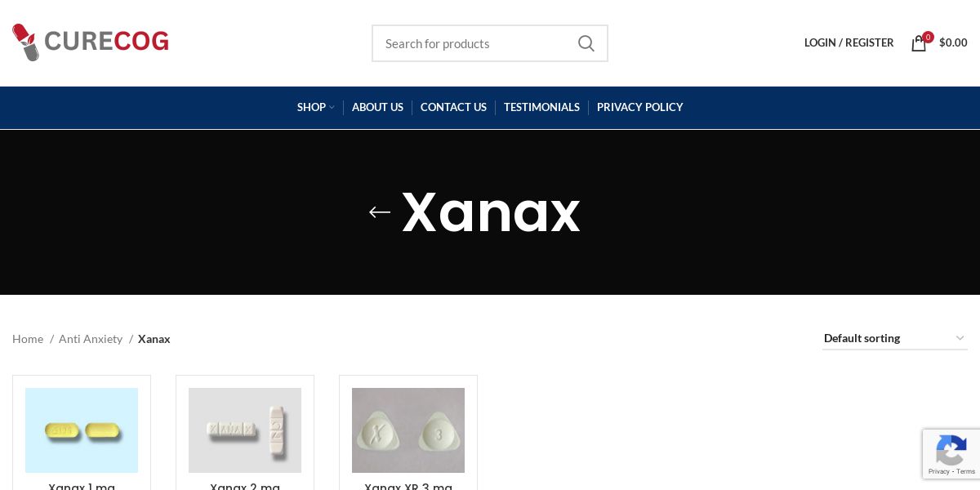Click the sorting dropdown arrow

(960, 338)
